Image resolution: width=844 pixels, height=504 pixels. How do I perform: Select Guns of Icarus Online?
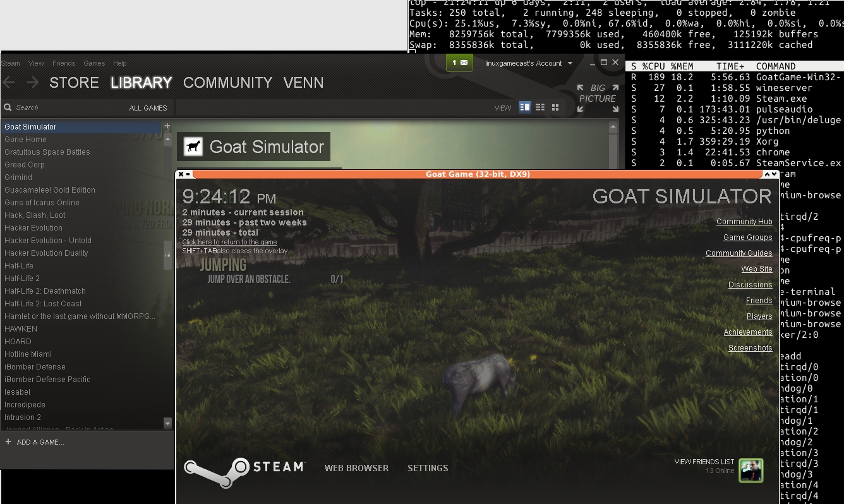(x=81, y=203)
